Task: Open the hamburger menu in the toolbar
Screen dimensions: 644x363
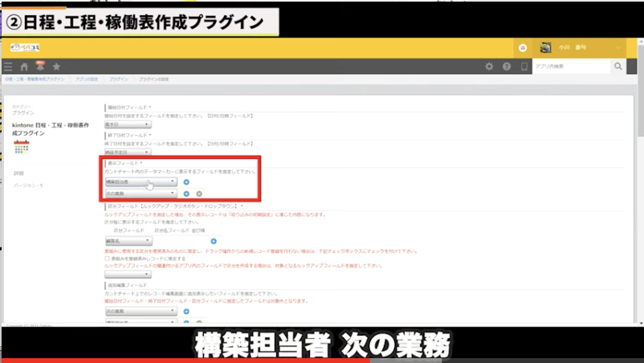Action: 8,67
